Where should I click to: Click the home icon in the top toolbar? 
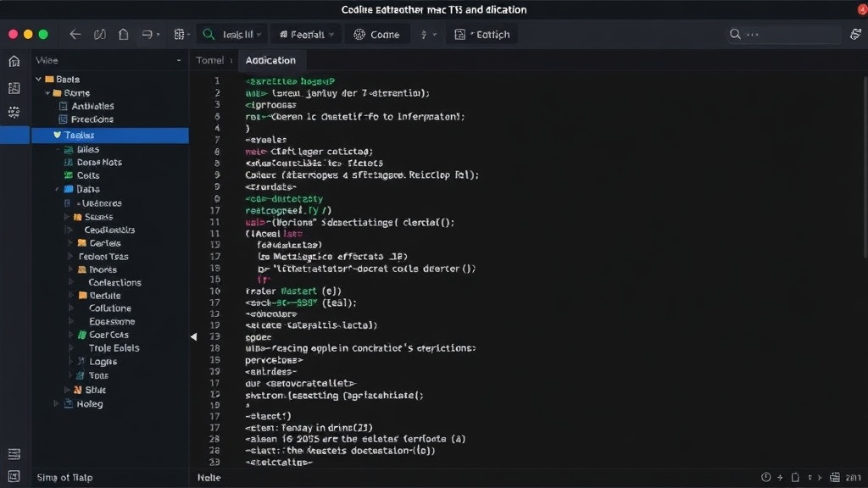(124, 34)
